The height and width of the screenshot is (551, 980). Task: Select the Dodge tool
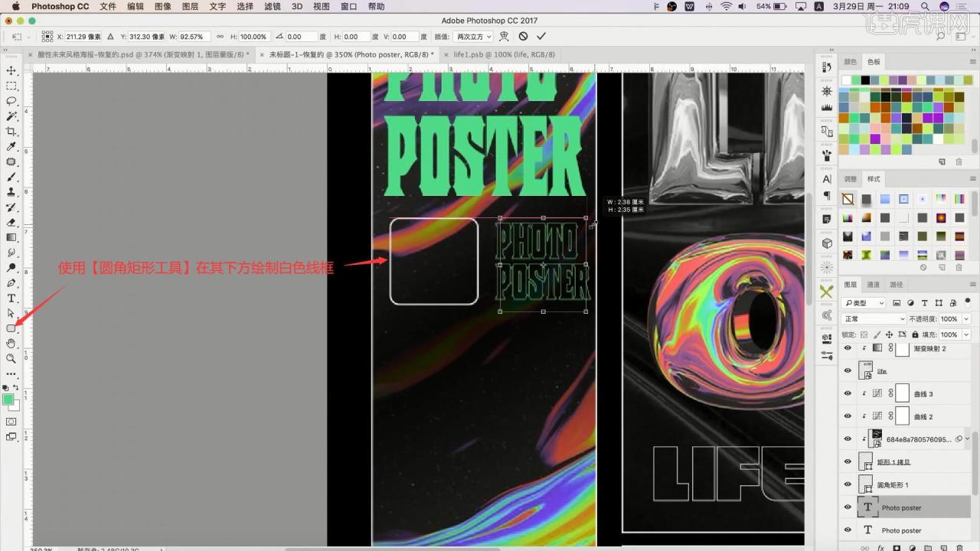coord(11,268)
